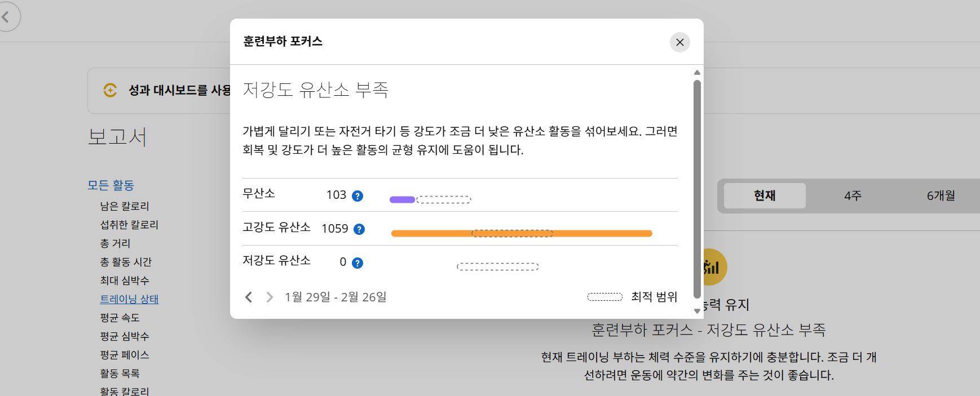980x396 pixels.
Task: Go to next date range
Action: click(x=270, y=297)
